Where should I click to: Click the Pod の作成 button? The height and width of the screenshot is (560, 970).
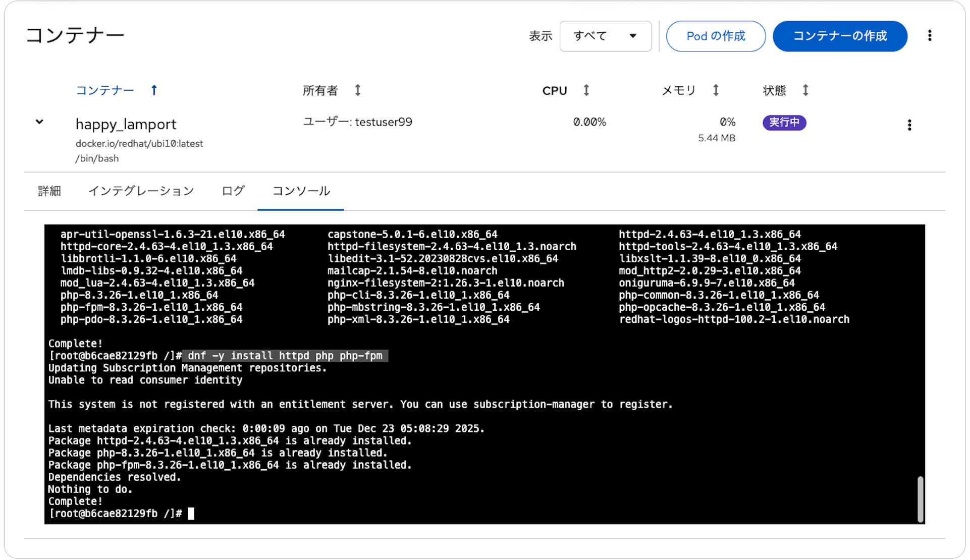pyautogui.click(x=715, y=36)
